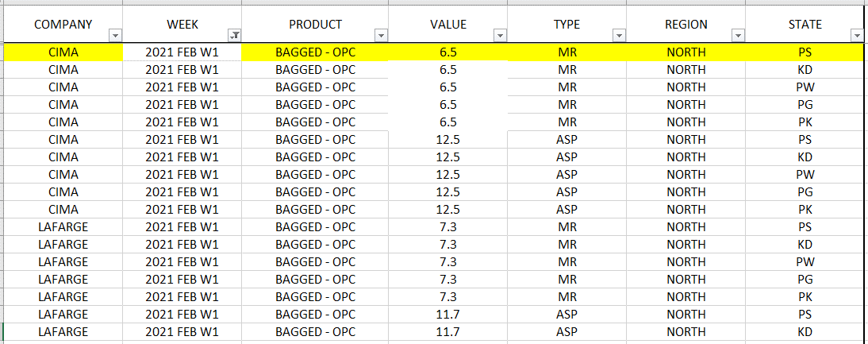This screenshot has width=868, height=344.
Task: Select ASP type in LAFARGE PS row
Action: click(567, 314)
